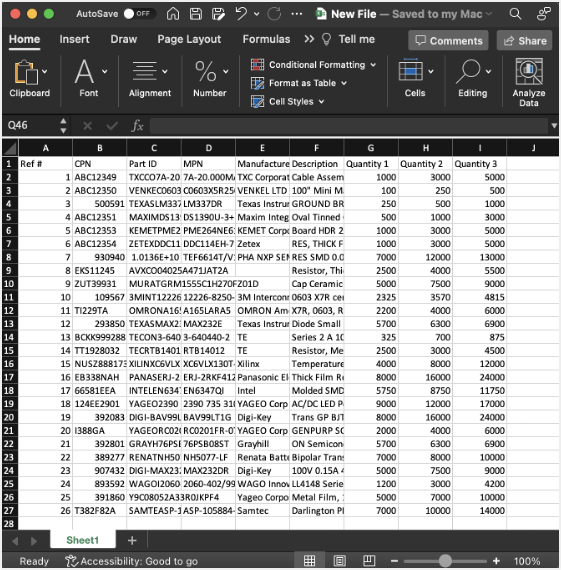
Task: Click cell with Grayhill manufacturer
Action: click(262, 444)
